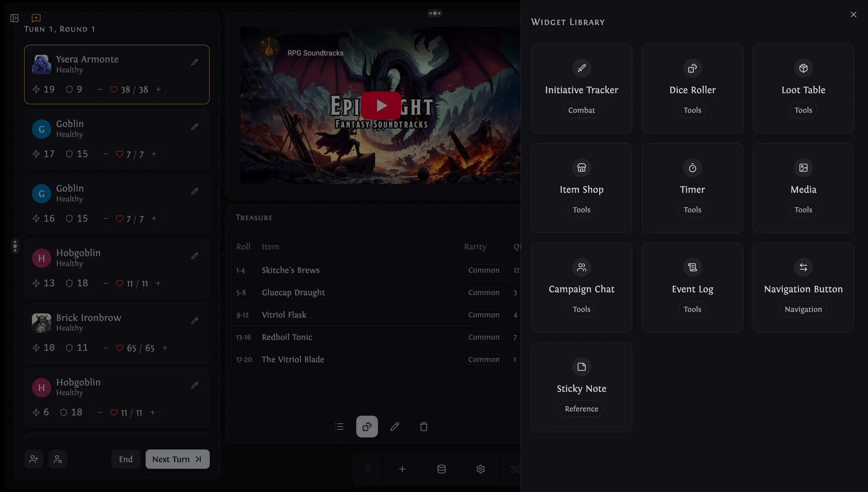Click the Navigation tag under Navigation Button
The width and height of the screenshot is (868, 492).
(804, 309)
